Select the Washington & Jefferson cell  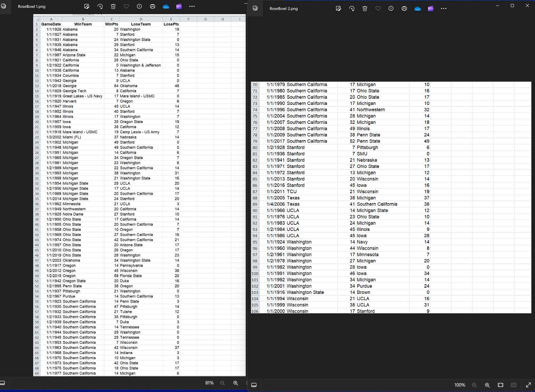coord(141,65)
